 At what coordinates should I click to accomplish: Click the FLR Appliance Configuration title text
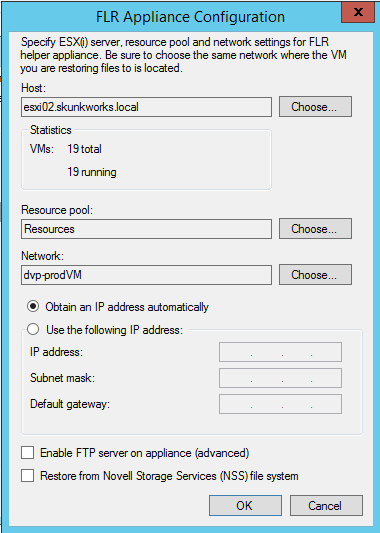point(190,17)
